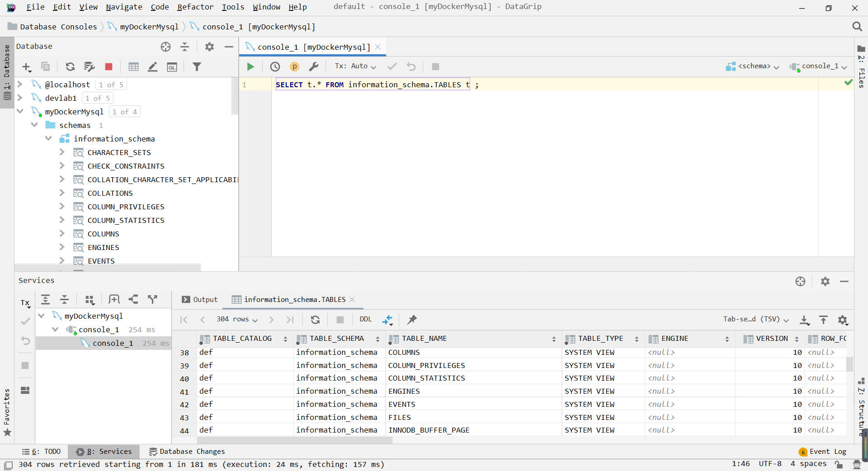The image size is (868, 471).
Task: Open the Tx transaction mode in Services sidebar
Action: click(x=25, y=303)
